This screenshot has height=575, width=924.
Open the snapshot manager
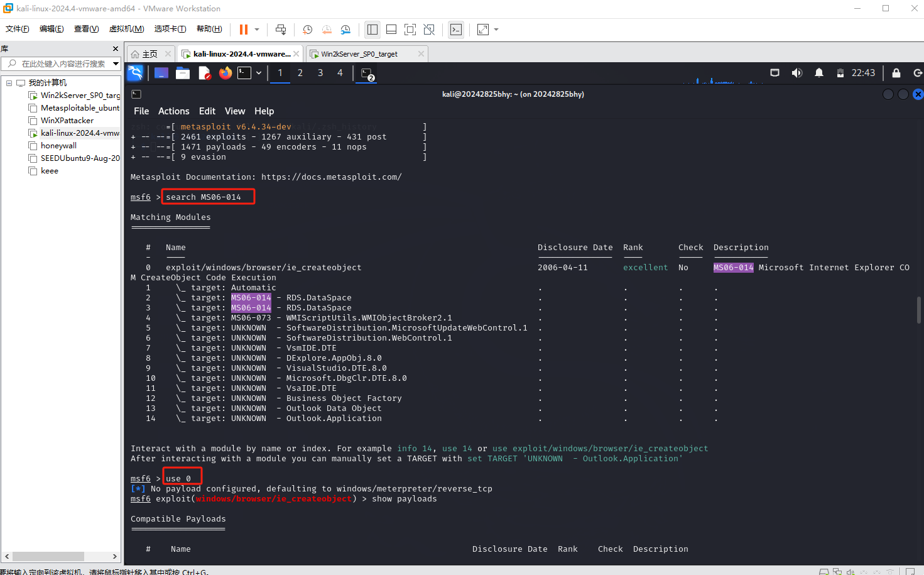(346, 30)
